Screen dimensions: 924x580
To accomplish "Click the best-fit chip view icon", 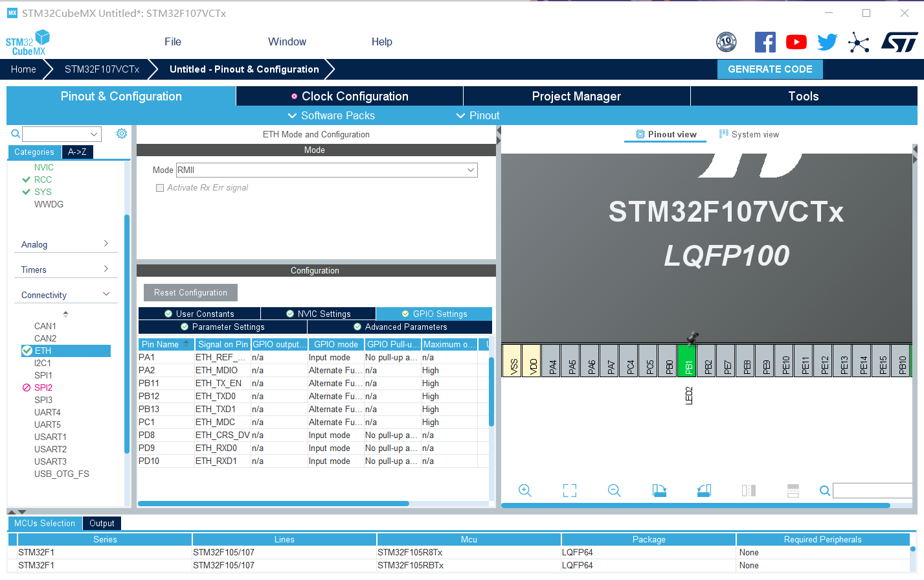I will click(569, 491).
